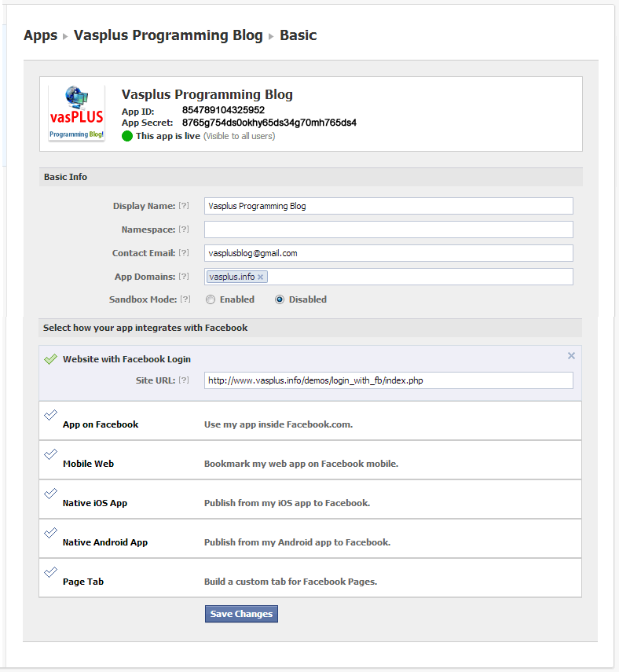Click the checkmark icon for App on Facebook
Viewport: 619px width, 672px height.
coord(50,415)
